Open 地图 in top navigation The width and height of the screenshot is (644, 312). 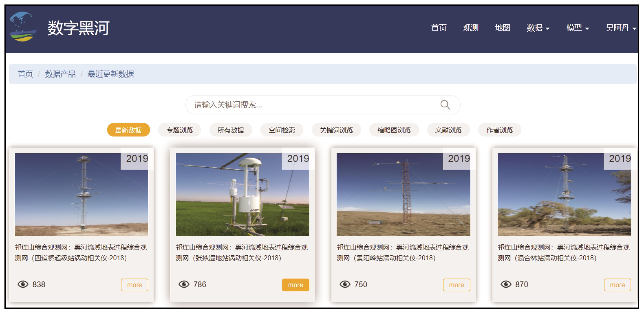click(x=502, y=27)
